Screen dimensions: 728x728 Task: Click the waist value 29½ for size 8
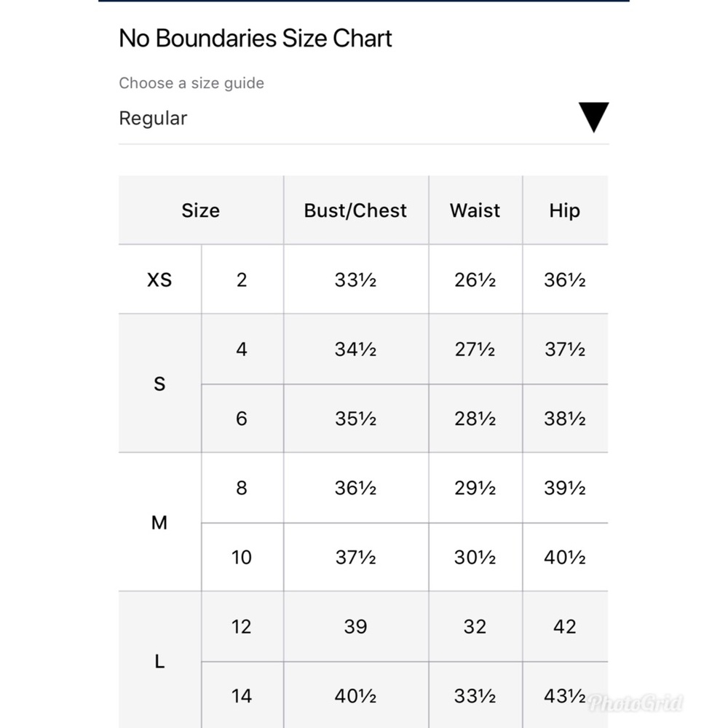pos(475,488)
